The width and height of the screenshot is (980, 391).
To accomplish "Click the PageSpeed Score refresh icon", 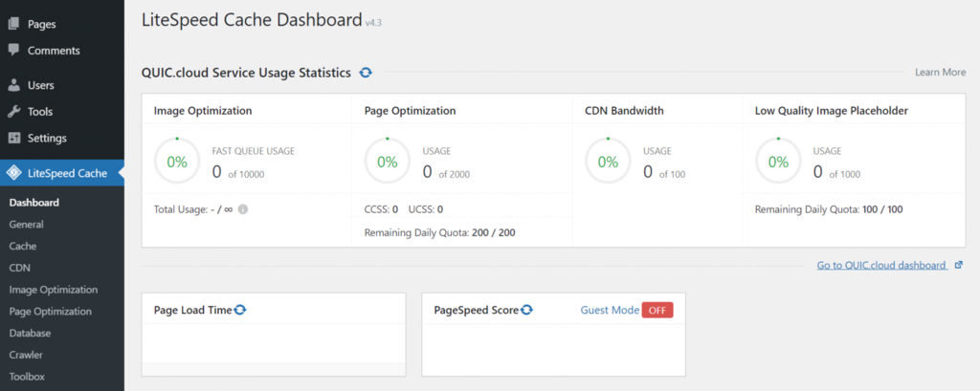I will coord(527,310).
